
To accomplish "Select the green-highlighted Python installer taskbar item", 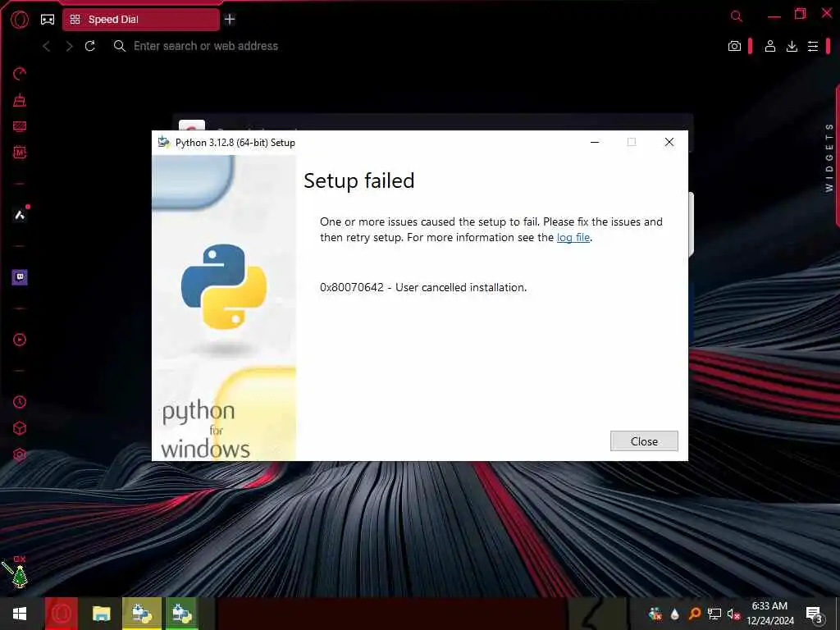I will [181, 614].
